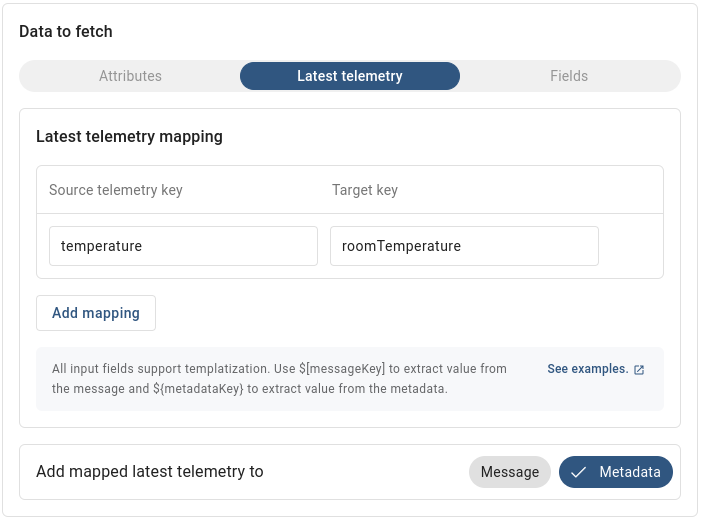Click the Source telemetry key column header
This screenshot has width=701, height=520.
click(x=116, y=190)
